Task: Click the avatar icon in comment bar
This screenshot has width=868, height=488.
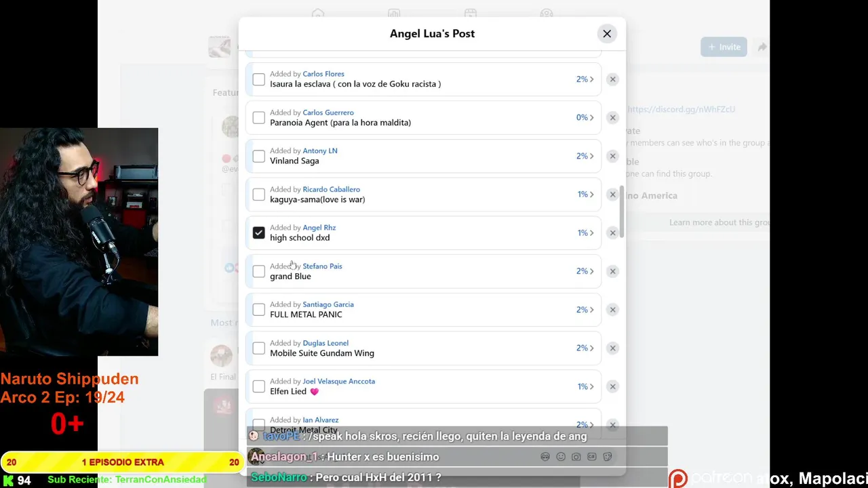Action: [545, 457]
